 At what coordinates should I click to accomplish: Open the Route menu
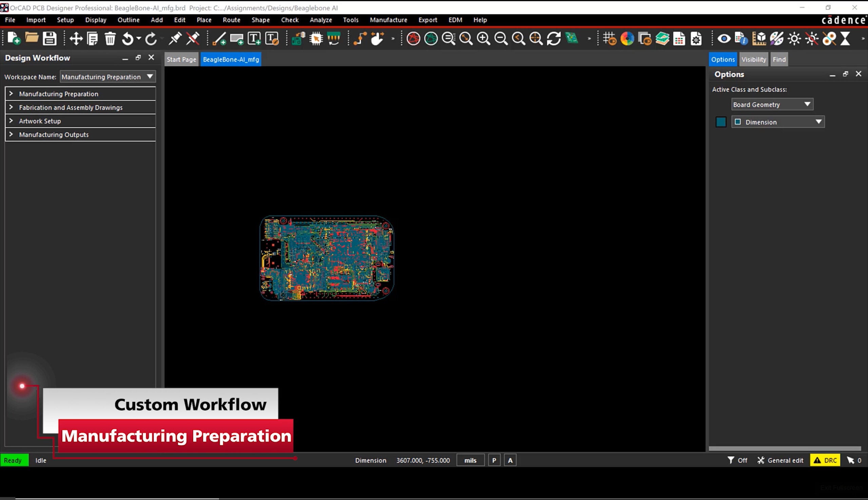[x=231, y=20]
